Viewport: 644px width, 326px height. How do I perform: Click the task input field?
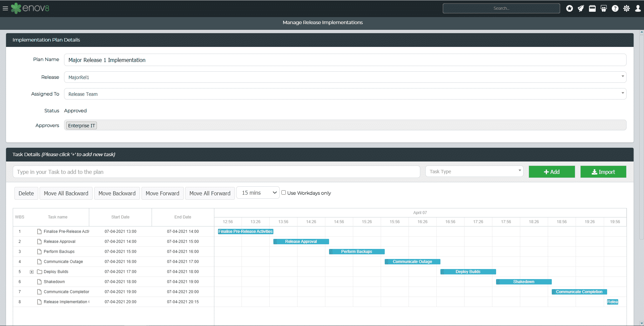216,172
